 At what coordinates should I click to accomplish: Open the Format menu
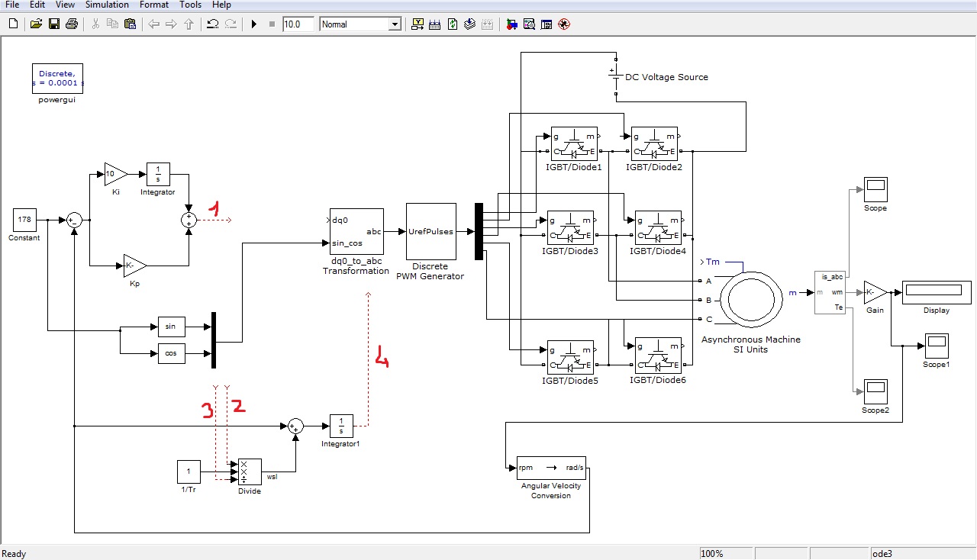pyautogui.click(x=154, y=5)
